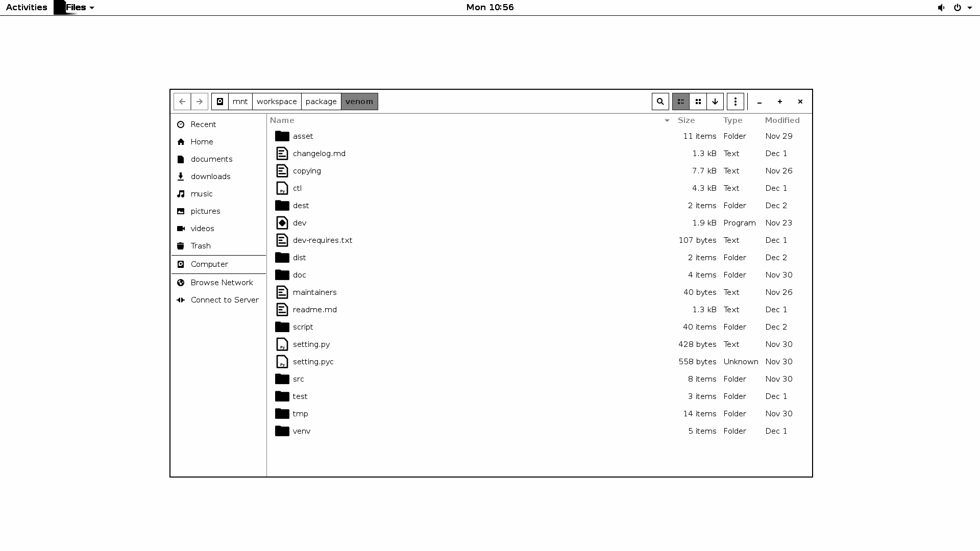Image resolution: width=980 pixels, height=551 pixels.
Task: Click the location pin icon
Action: pos(220,102)
